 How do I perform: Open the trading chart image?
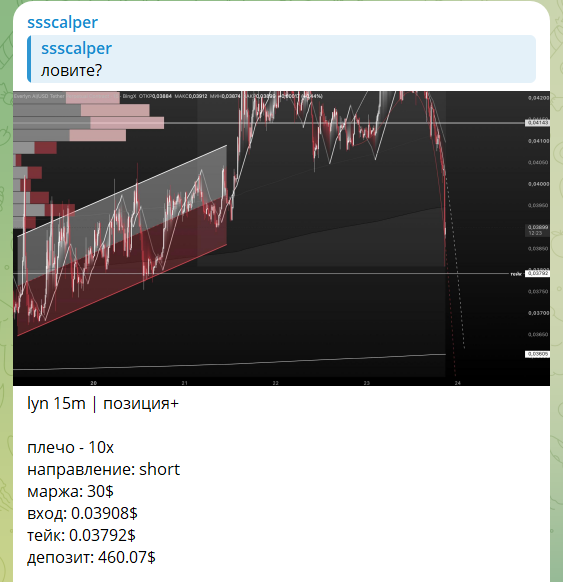point(281,238)
